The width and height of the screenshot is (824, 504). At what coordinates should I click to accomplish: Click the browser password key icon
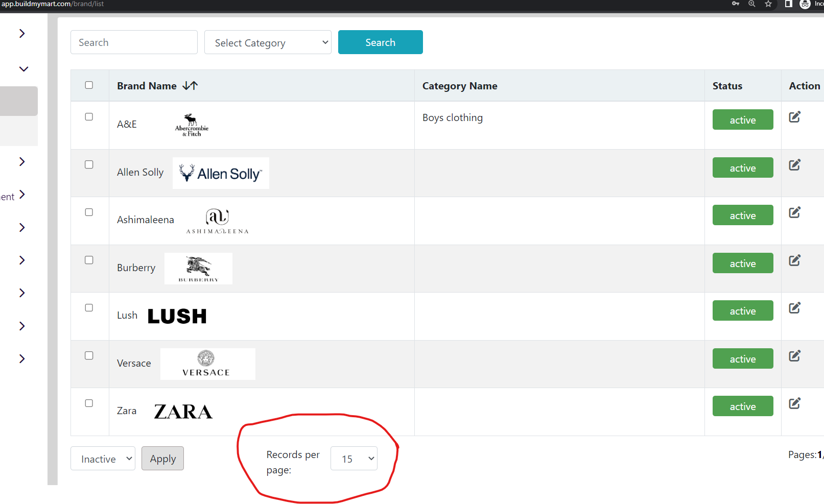[x=736, y=4]
